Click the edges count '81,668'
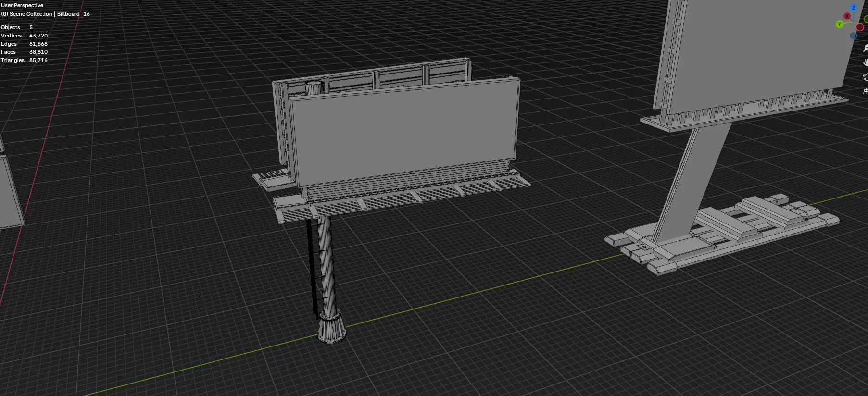The width and height of the screenshot is (868, 396). point(38,44)
